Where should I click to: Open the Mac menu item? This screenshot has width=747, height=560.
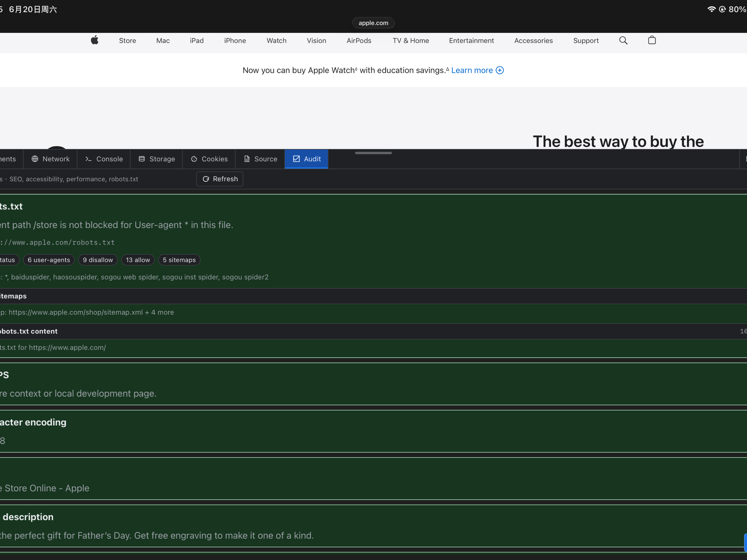click(x=163, y=40)
